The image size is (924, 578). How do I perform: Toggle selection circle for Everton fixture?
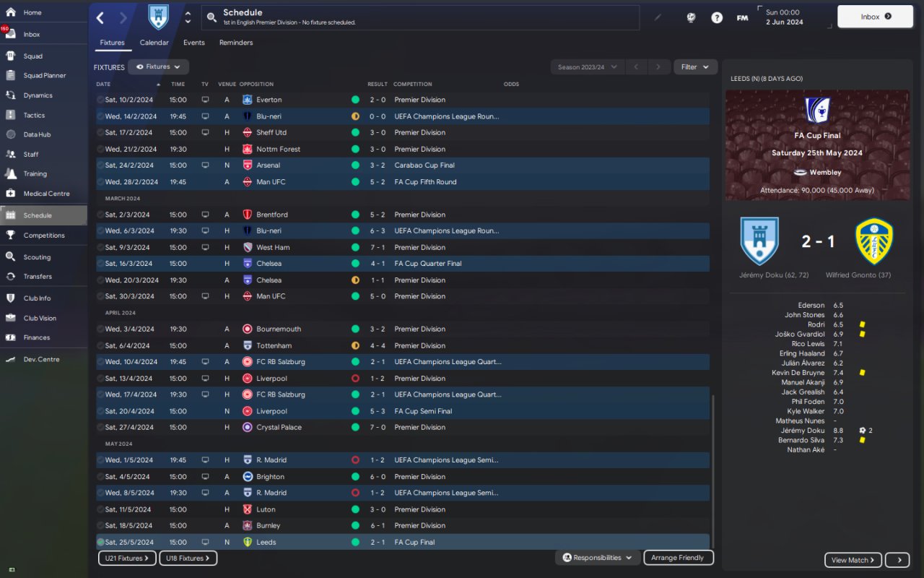pos(100,100)
